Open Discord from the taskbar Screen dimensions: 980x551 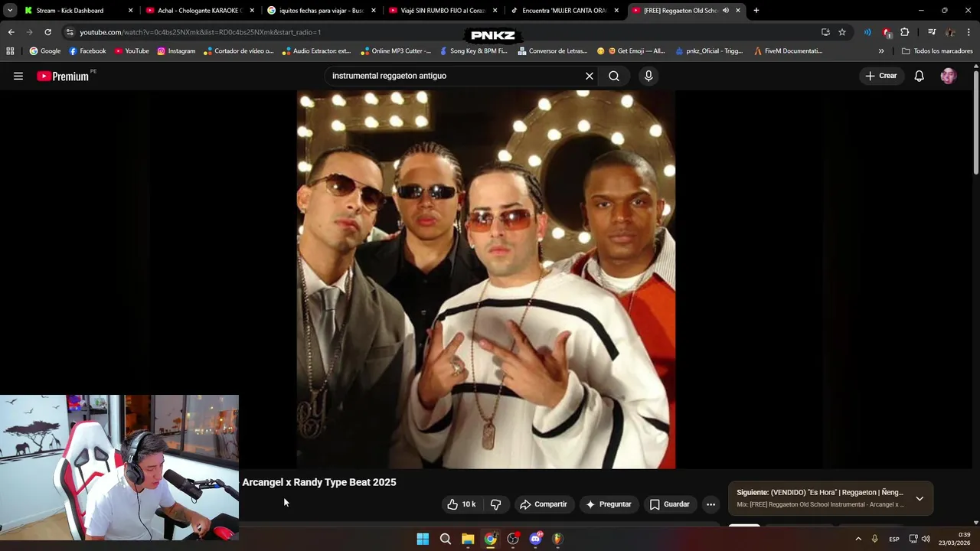pos(535,539)
